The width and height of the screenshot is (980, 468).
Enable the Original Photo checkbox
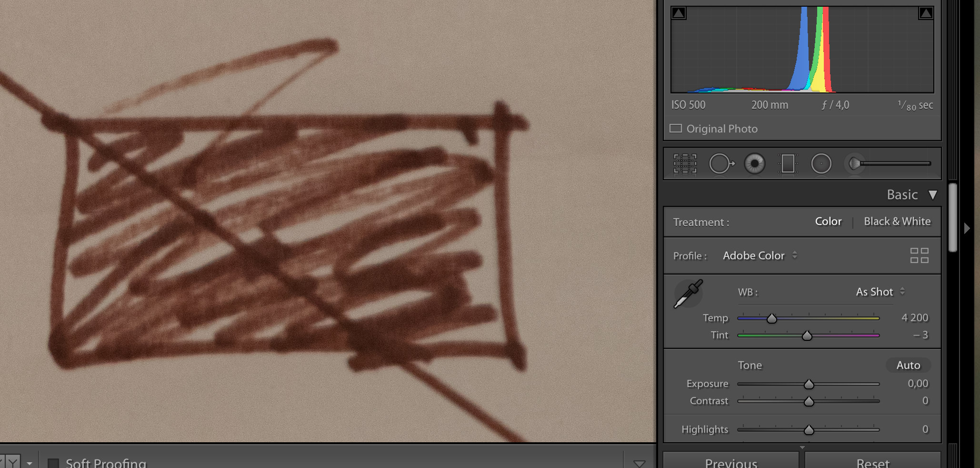(x=676, y=128)
